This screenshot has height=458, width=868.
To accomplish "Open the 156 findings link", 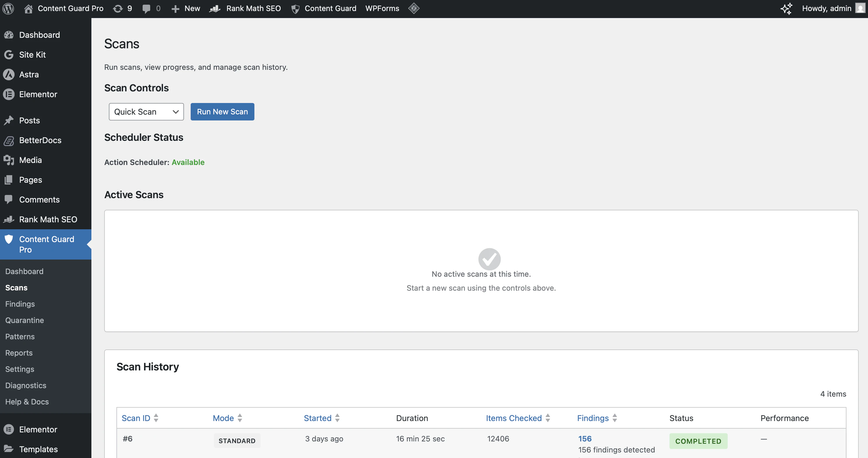I will click(x=584, y=439).
